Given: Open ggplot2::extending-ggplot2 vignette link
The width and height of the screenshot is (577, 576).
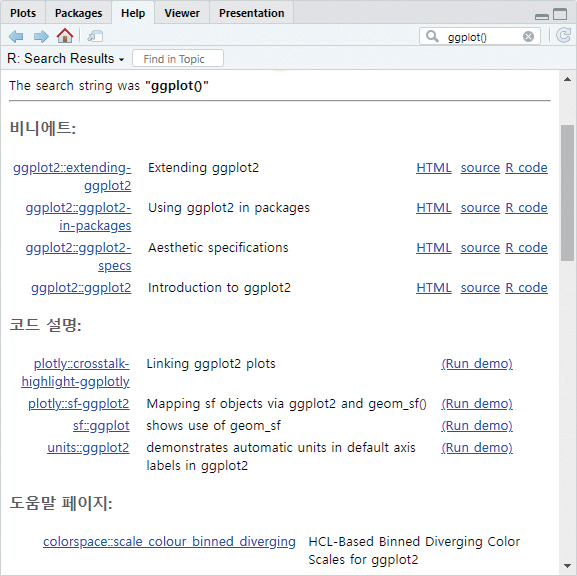Looking at the screenshot, I should point(72,177).
